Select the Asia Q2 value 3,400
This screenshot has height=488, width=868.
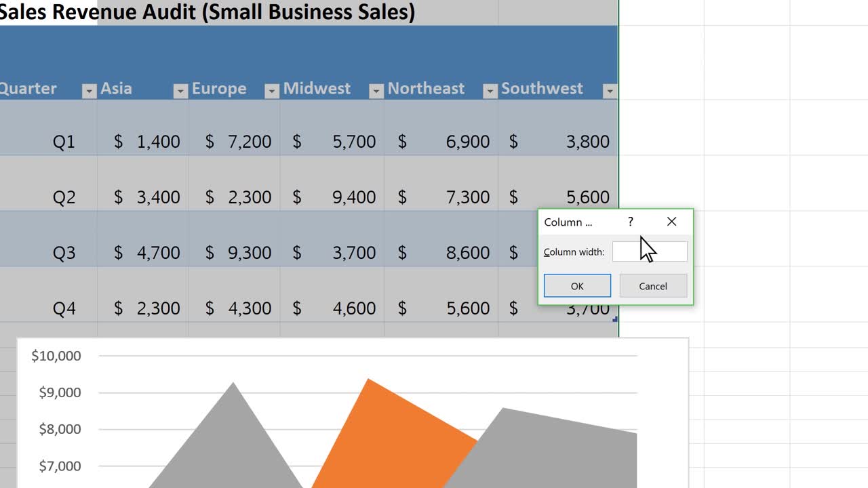coord(143,184)
